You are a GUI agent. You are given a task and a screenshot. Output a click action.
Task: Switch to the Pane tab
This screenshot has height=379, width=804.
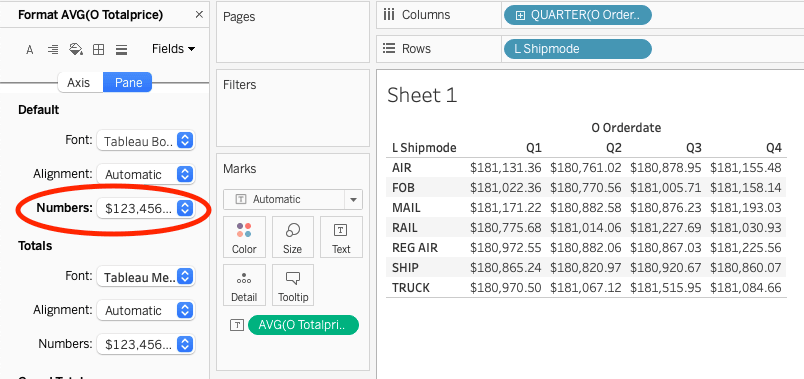[x=128, y=83]
